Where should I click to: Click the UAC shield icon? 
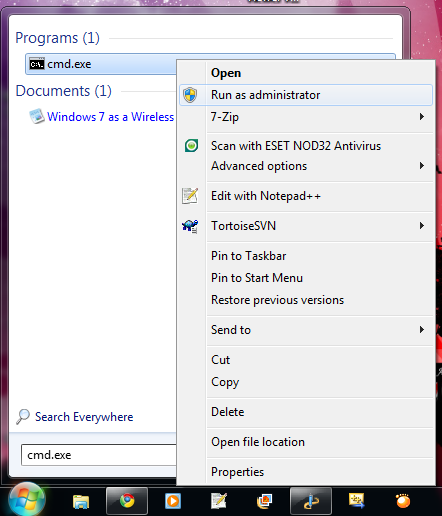(x=190, y=95)
